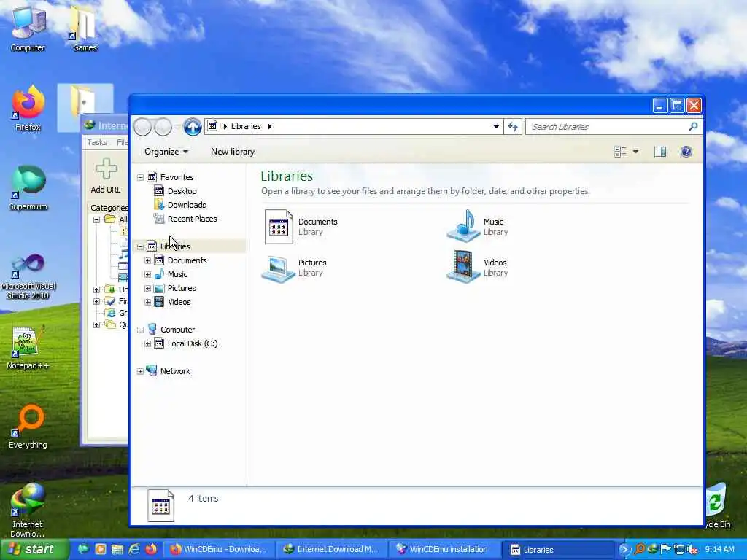Expand hidden tray icons arrow
The image size is (747, 560).
(624, 550)
